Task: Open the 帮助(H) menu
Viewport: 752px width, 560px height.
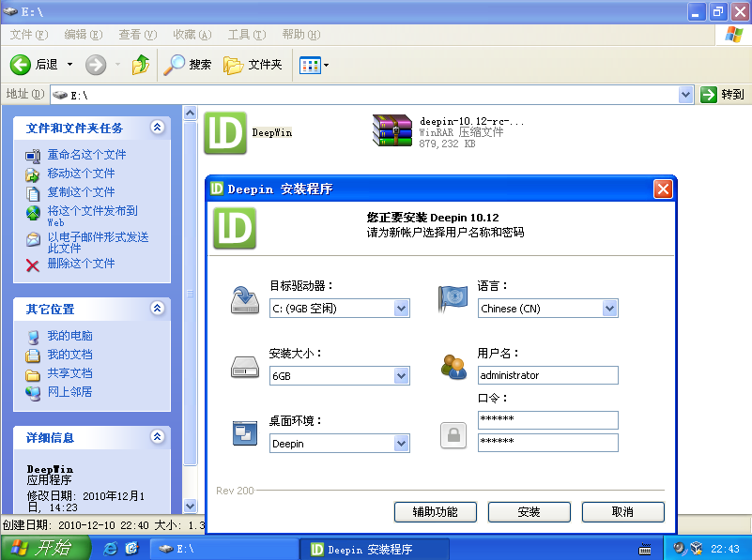Action: (x=301, y=35)
